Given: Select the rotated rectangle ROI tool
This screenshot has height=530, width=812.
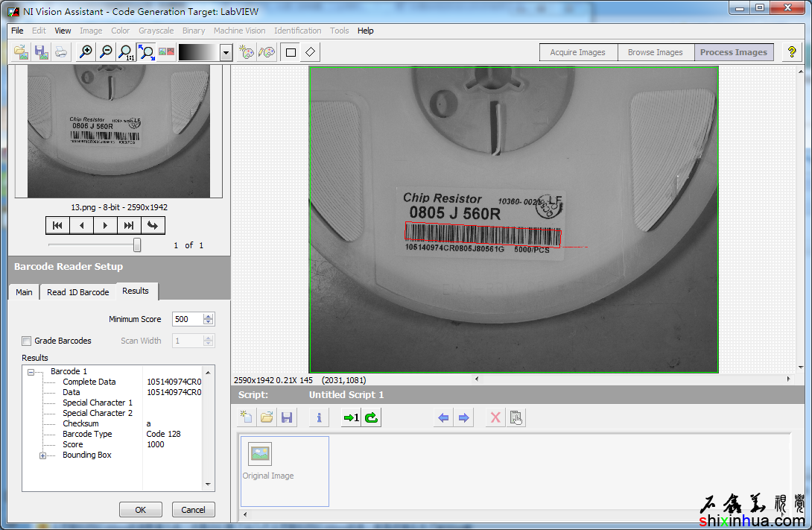Looking at the screenshot, I should pyautogui.click(x=311, y=52).
